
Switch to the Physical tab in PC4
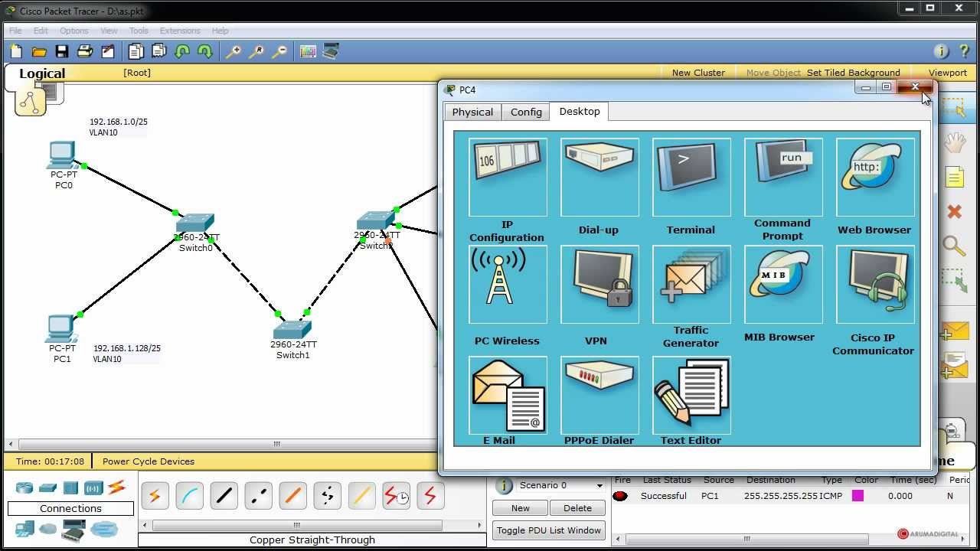[472, 112]
